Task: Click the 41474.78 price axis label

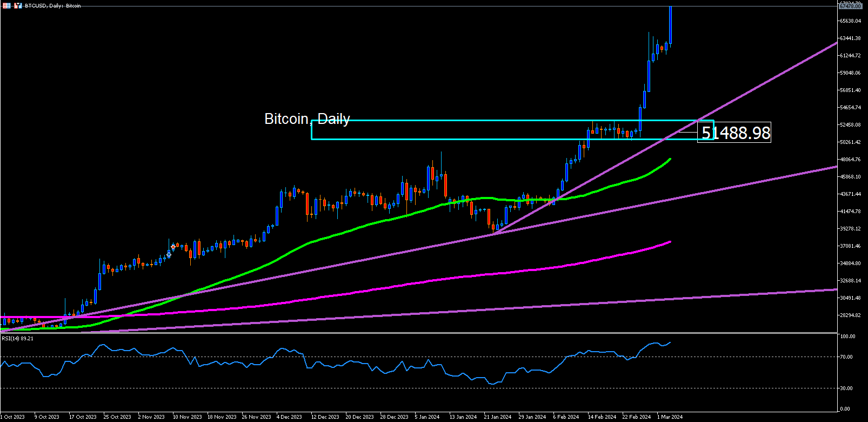Action: point(850,212)
